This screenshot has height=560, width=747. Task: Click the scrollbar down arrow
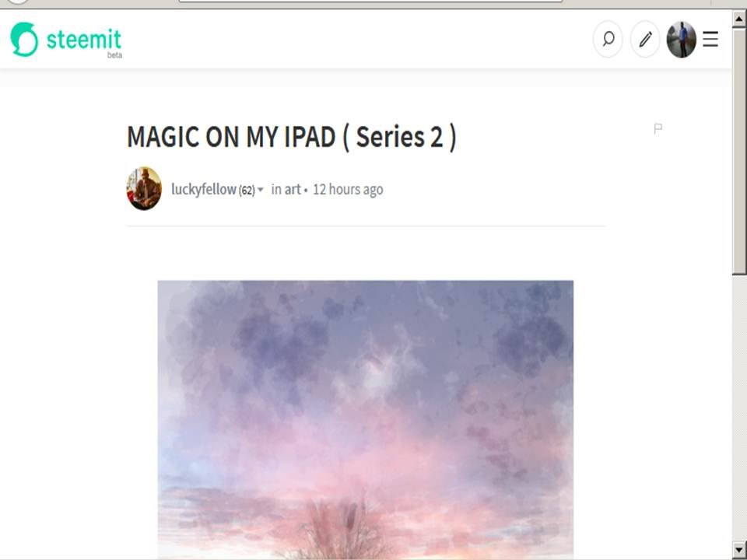pos(739,548)
